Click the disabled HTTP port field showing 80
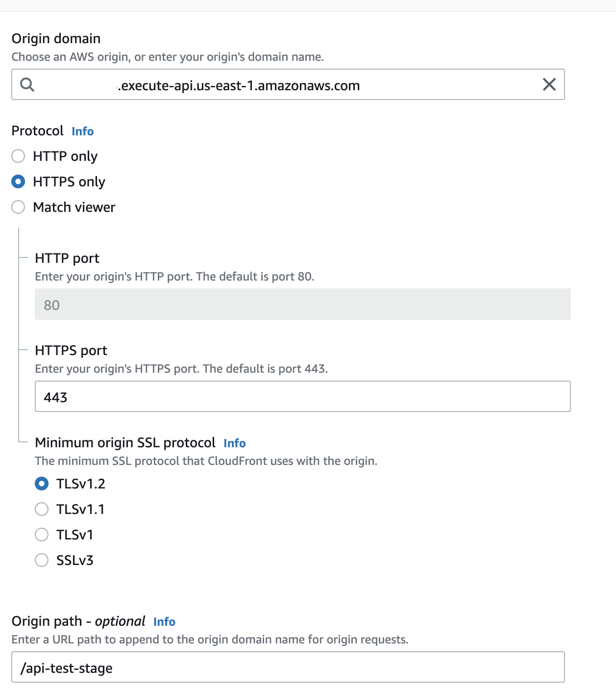This screenshot has height=691, width=616. point(302,304)
